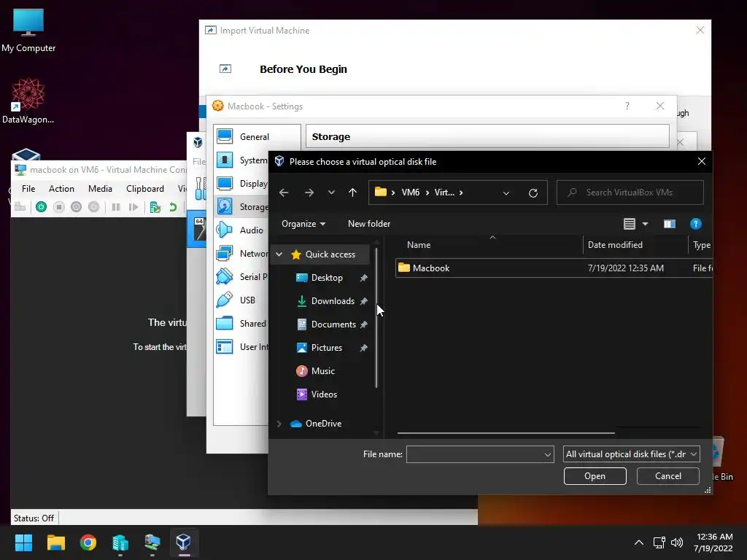The image size is (747, 560).
Task: Open Media menu in Virtual Machine Connection
Action: [x=100, y=189]
